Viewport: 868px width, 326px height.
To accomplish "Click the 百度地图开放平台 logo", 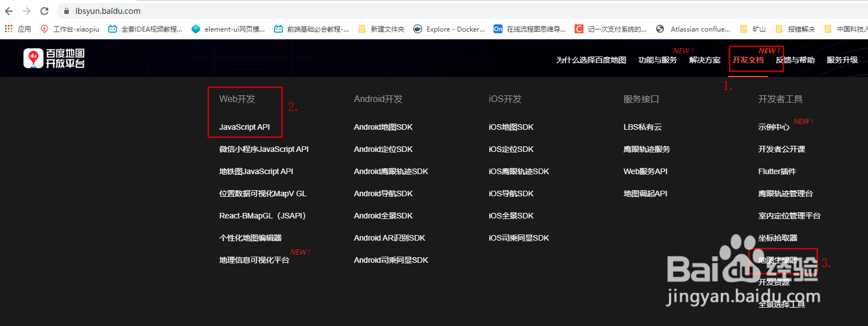I will click(x=54, y=58).
